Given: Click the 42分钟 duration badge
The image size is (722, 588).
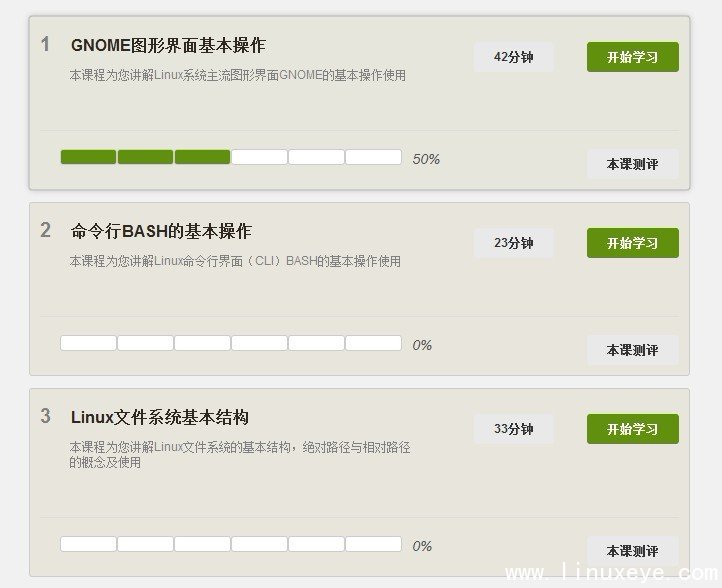Looking at the screenshot, I should [x=514, y=57].
